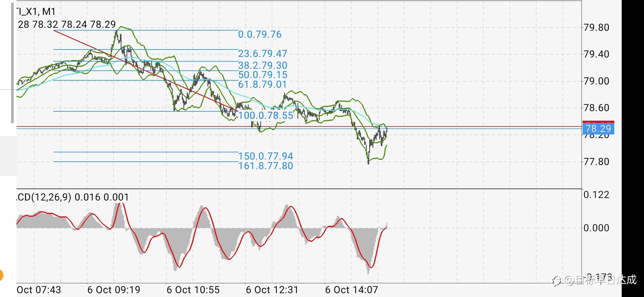The image size is (644, 297).
Task: Select the 100.0 Fibonacci level label 78.55
Action: 266,115
